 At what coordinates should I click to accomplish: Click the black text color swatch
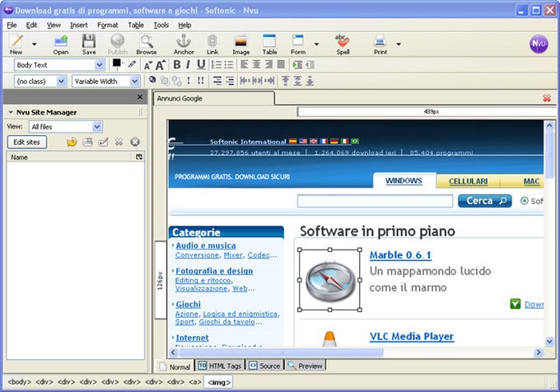tap(116, 63)
